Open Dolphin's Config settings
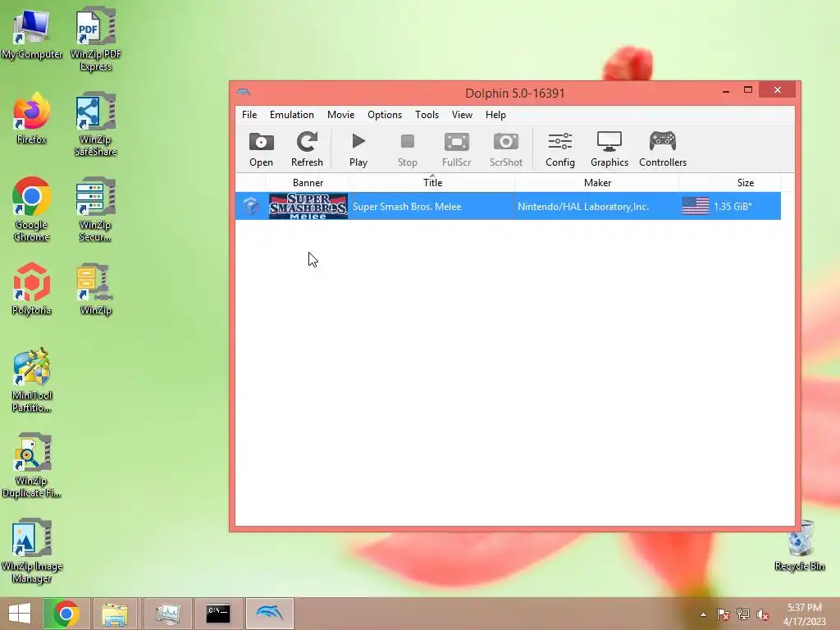Screen dimensions: 840x630 559,149
